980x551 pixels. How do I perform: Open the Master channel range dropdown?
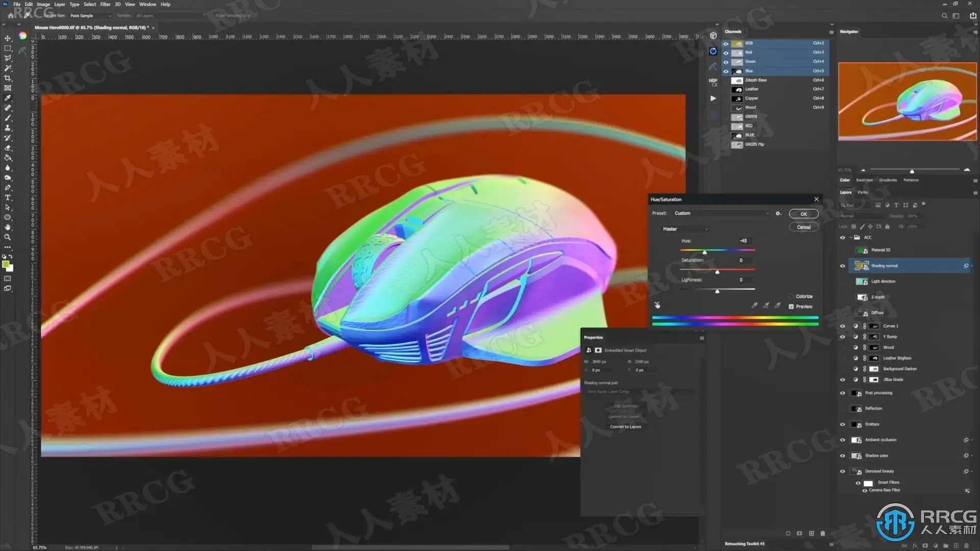(x=684, y=229)
